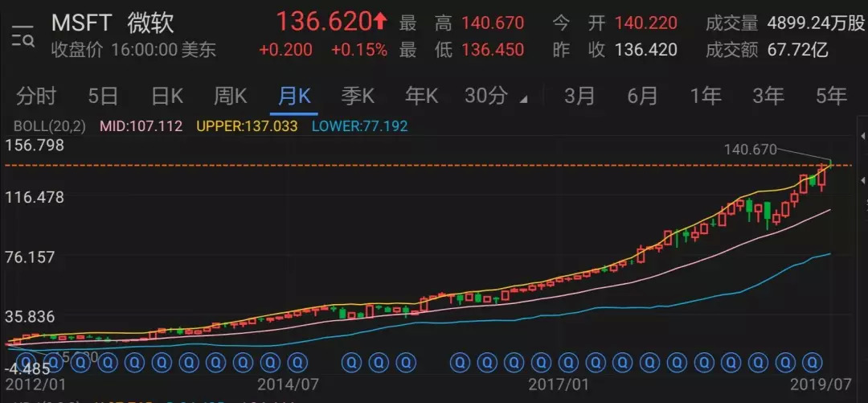Viewport: 868px width, 403px height.
Task: Select the 年K yearly candlestick tab
Action: coord(421,97)
